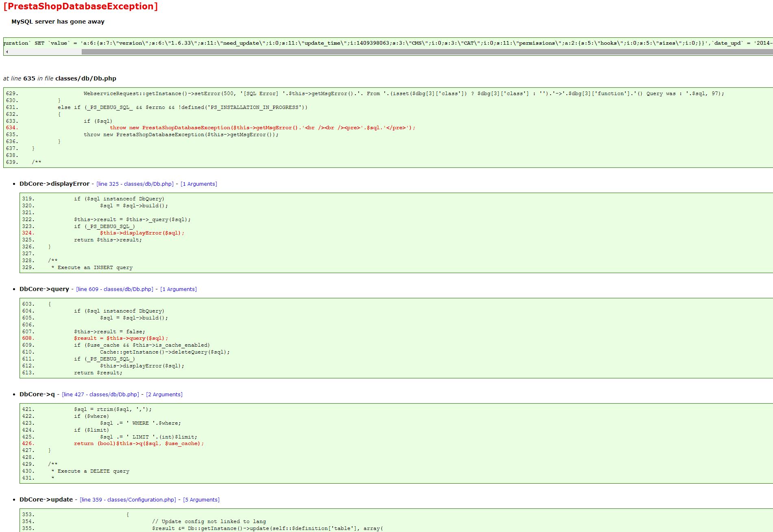The width and height of the screenshot is (773, 532).
Task: Open the 'line 609 - classes/db/Db.php' link
Action: (x=115, y=289)
